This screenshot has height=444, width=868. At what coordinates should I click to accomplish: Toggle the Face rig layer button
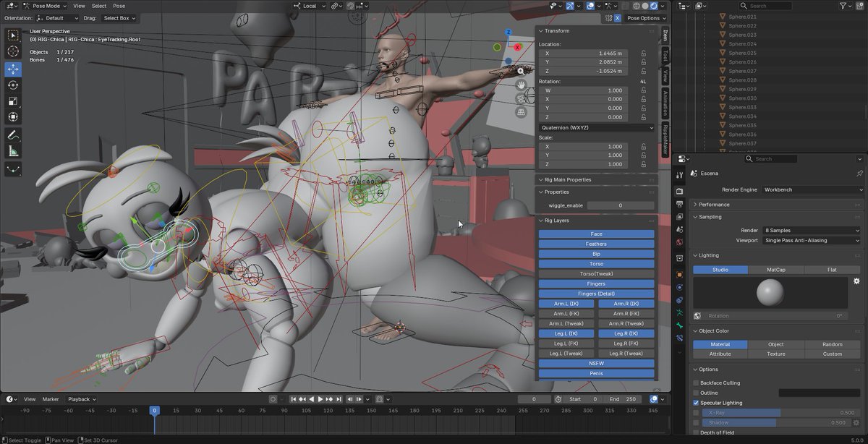coord(597,234)
